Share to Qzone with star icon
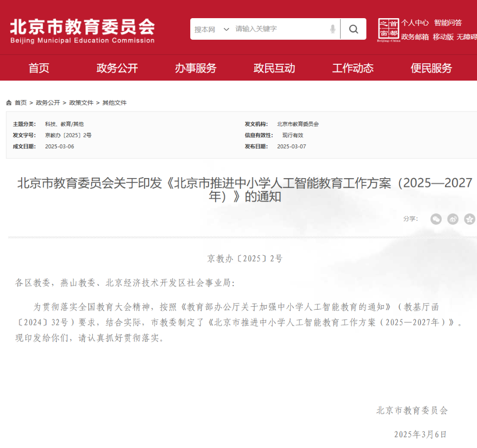Viewport: 477px width, 448px height. [470, 219]
